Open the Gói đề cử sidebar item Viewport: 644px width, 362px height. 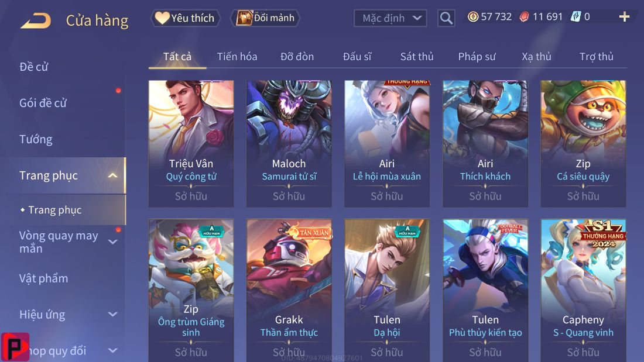[x=43, y=103]
